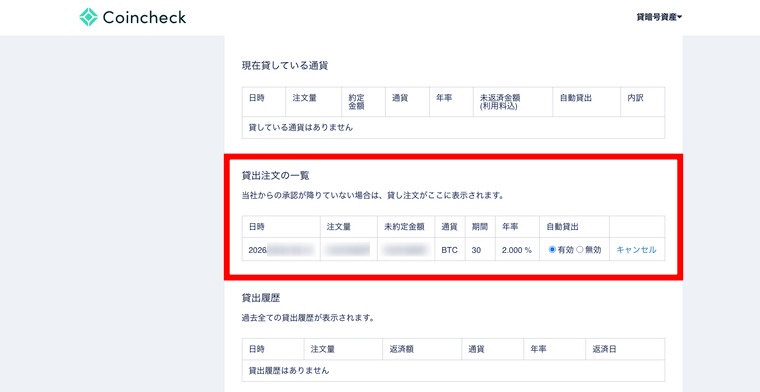This screenshot has width=760, height=392.
Task: Click the 貸出履歴 heading
Action: point(261,298)
